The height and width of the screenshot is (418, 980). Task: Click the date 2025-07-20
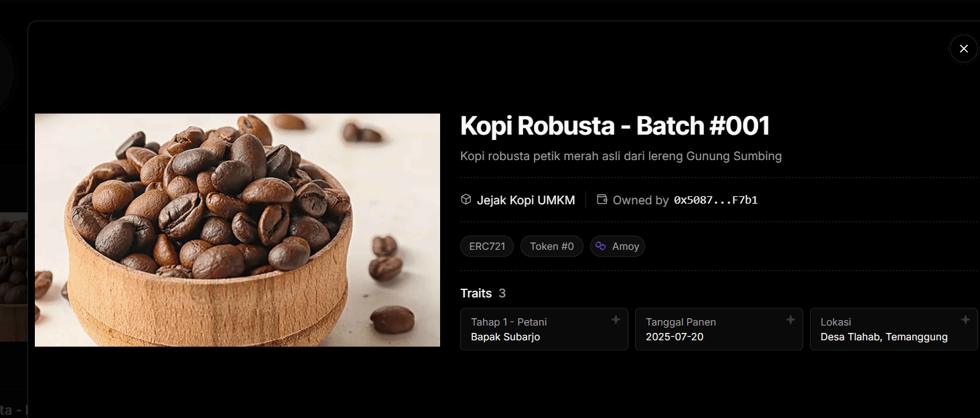(675, 337)
